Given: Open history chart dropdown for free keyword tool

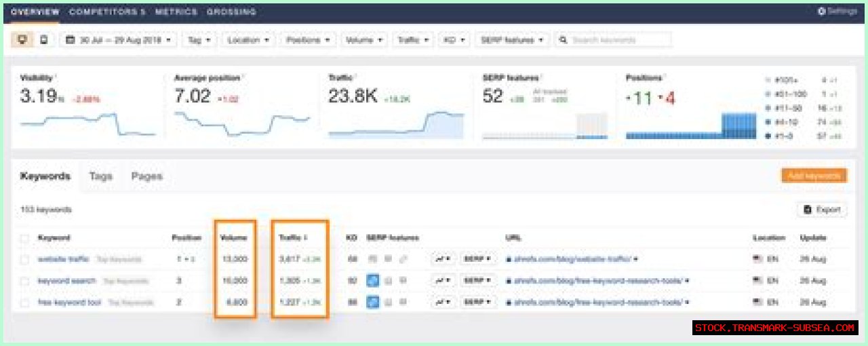Looking at the screenshot, I should 443,302.
